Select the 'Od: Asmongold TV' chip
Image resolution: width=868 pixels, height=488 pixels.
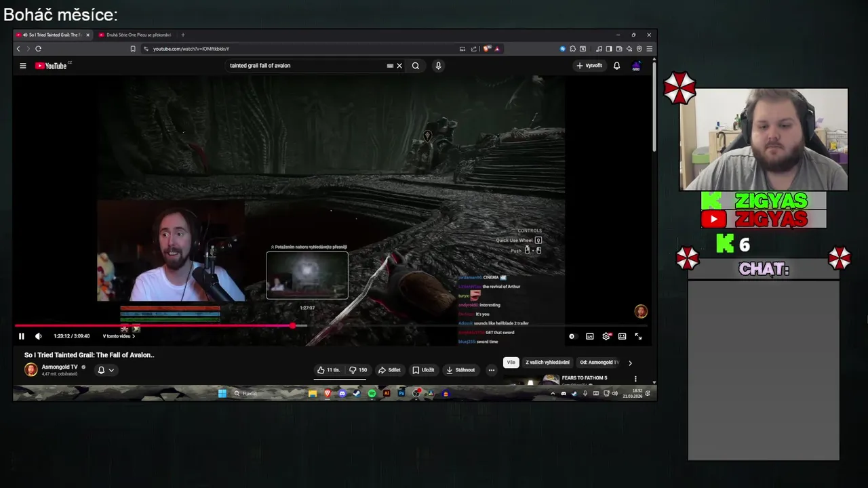(599, 363)
